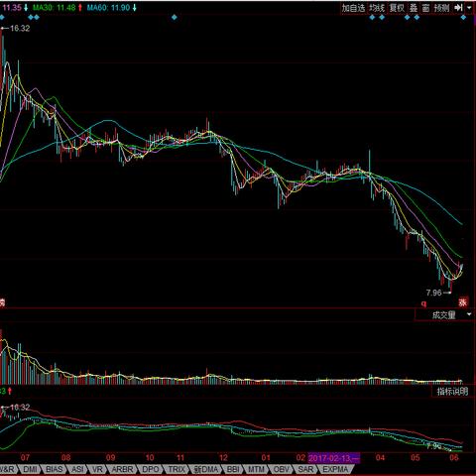Select the ASI indicator tab
Viewport: 476px width, 476px height.
77,469
